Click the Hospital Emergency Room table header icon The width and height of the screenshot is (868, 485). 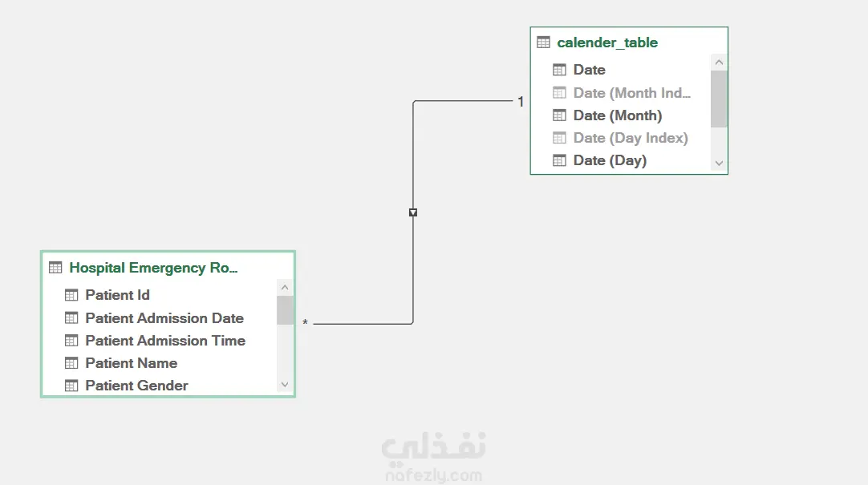click(55, 268)
